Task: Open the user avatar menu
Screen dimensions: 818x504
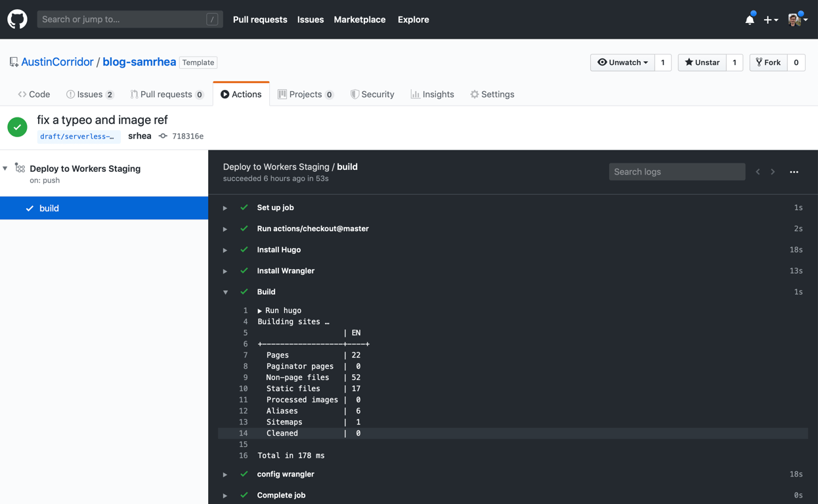Action: click(797, 20)
